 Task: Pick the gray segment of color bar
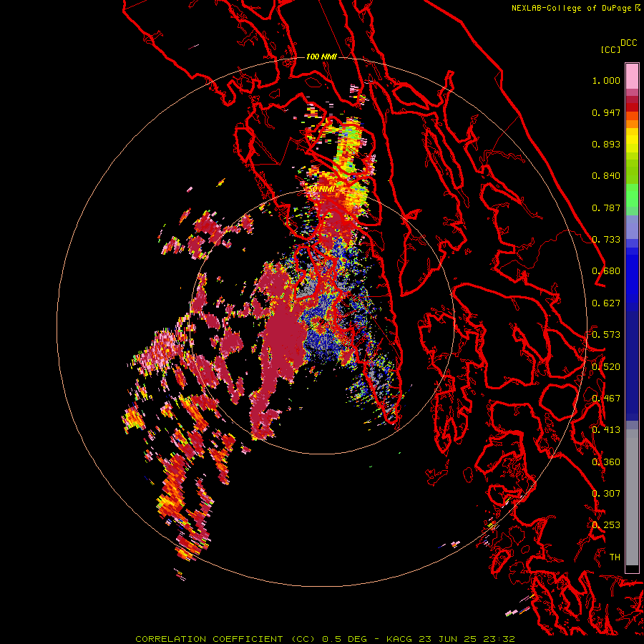tap(632, 497)
